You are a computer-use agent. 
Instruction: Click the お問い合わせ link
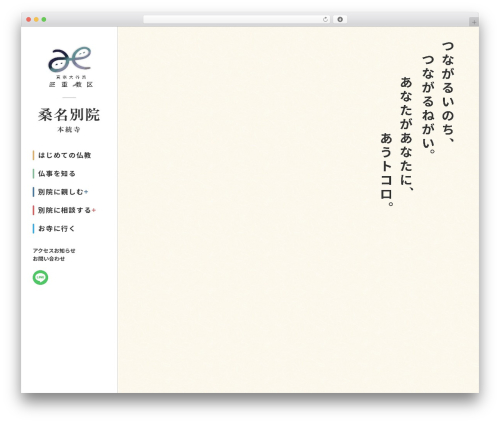(x=49, y=259)
